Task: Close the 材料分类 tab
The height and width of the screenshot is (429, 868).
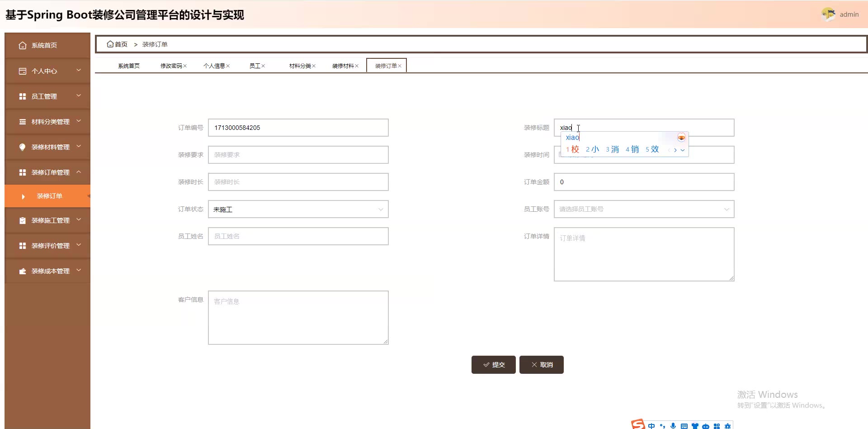Action: (x=314, y=66)
